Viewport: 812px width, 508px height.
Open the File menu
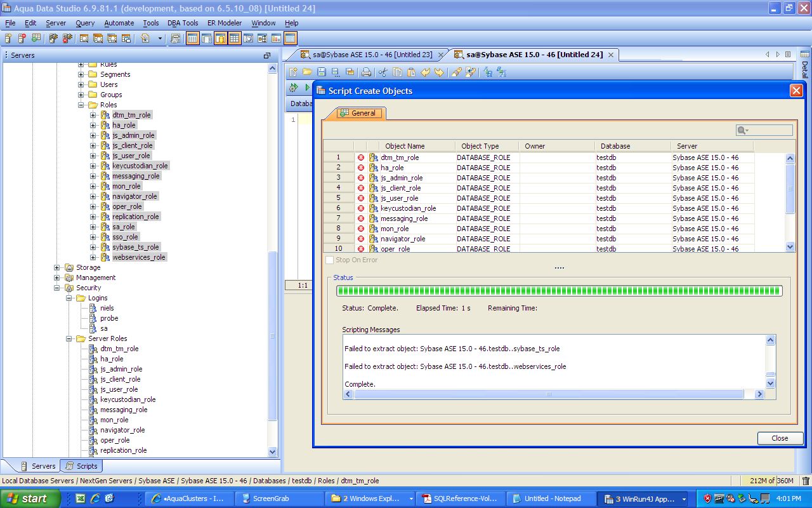point(10,23)
